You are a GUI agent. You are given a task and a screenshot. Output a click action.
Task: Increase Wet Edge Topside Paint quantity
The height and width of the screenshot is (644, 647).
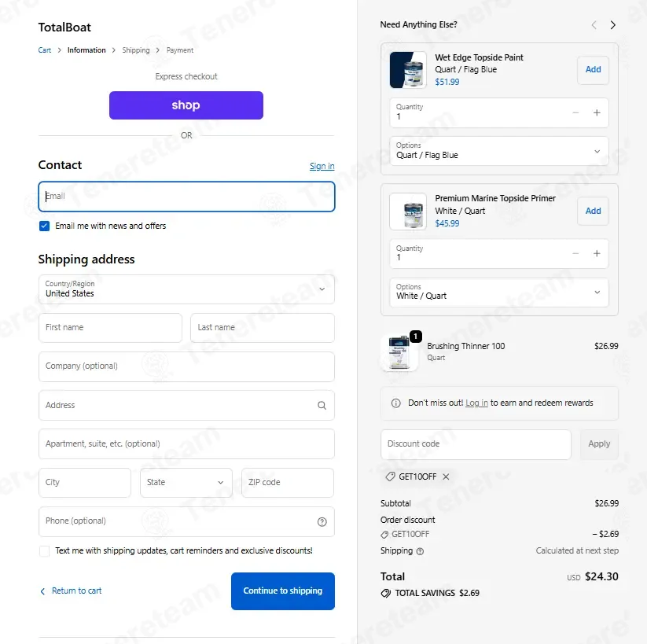(x=597, y=112)
